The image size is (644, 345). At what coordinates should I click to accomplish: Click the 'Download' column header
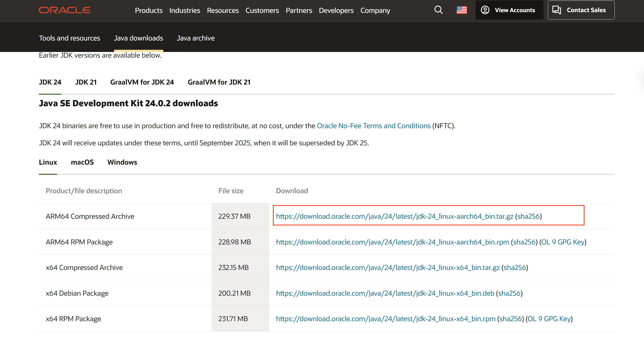pos(292,191)
